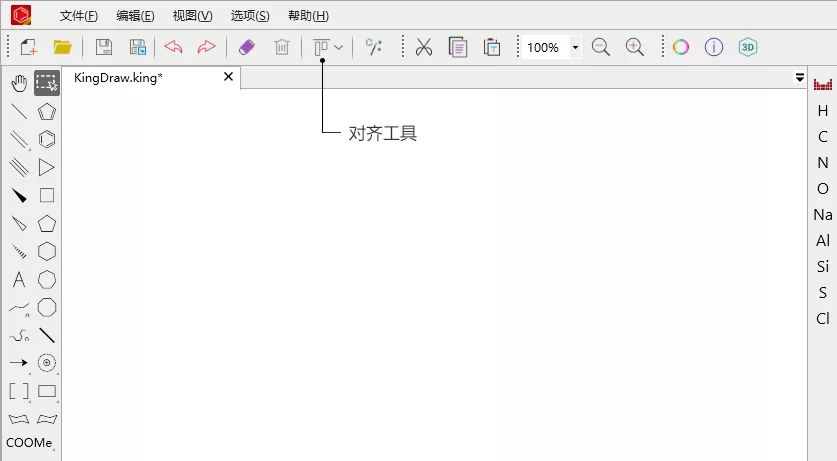Select element Cl
837x461 pixels.
click(x=823, y=319)
